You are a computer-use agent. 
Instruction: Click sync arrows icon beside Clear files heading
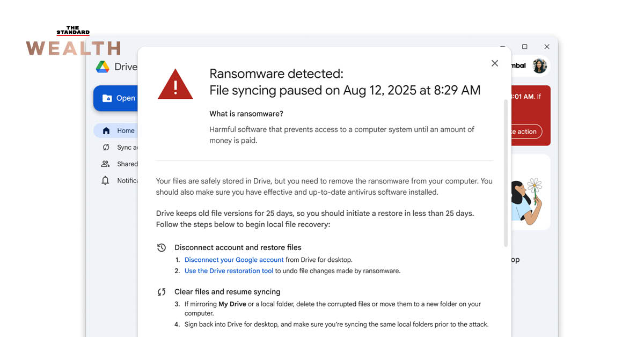click(x=162, y=292)
